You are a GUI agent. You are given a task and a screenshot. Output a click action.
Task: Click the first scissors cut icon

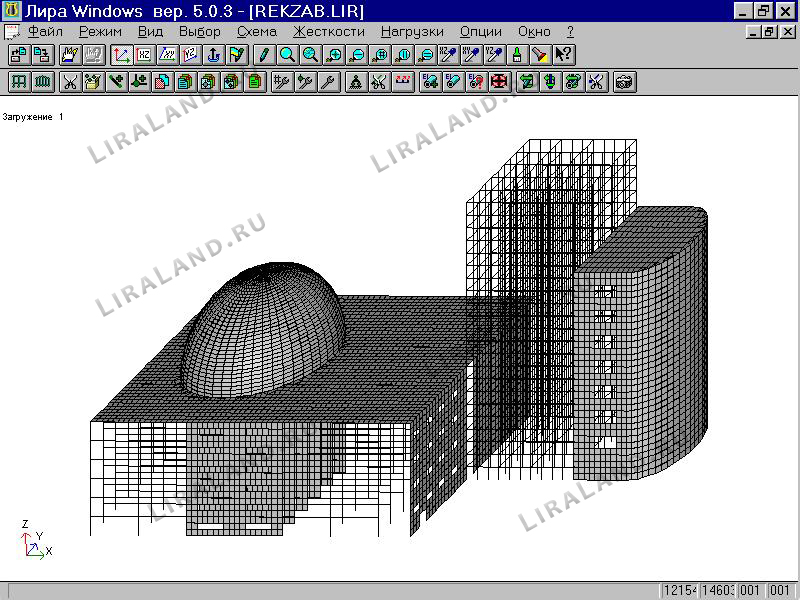(70, 82)
